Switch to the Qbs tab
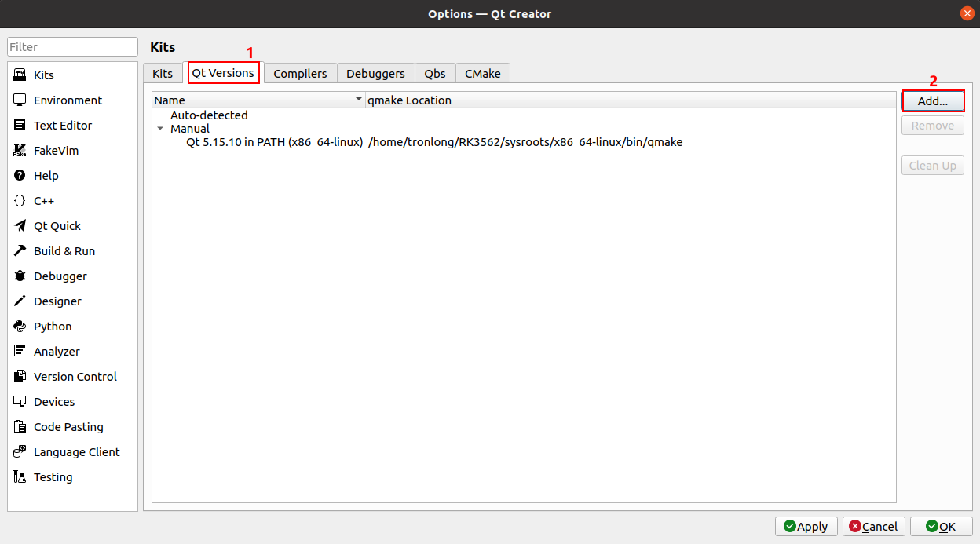This screenshot has width=980, height=544. (x=435, y=73)
